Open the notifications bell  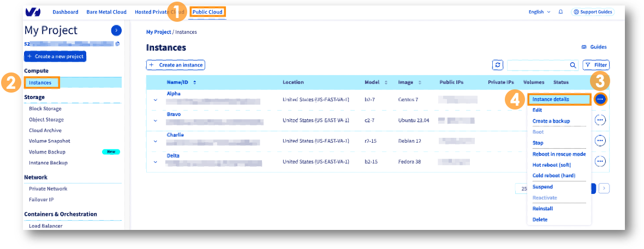(560, 12)
